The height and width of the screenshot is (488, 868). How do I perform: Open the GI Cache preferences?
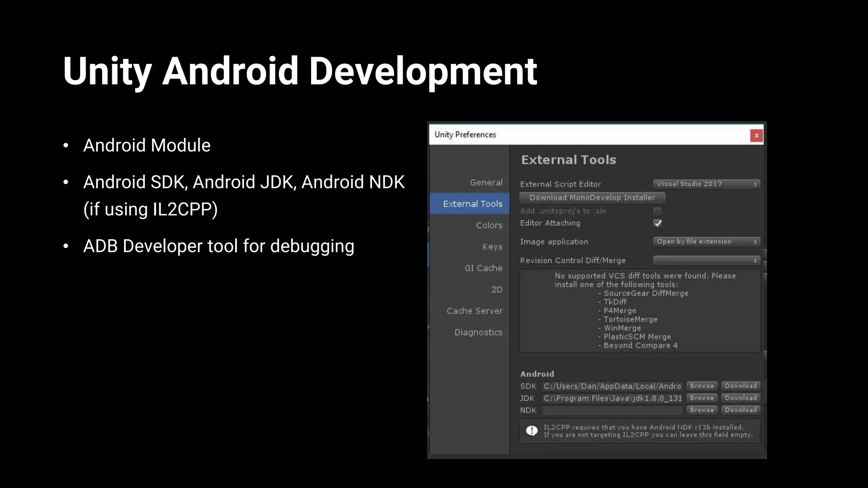pos(484,268)
